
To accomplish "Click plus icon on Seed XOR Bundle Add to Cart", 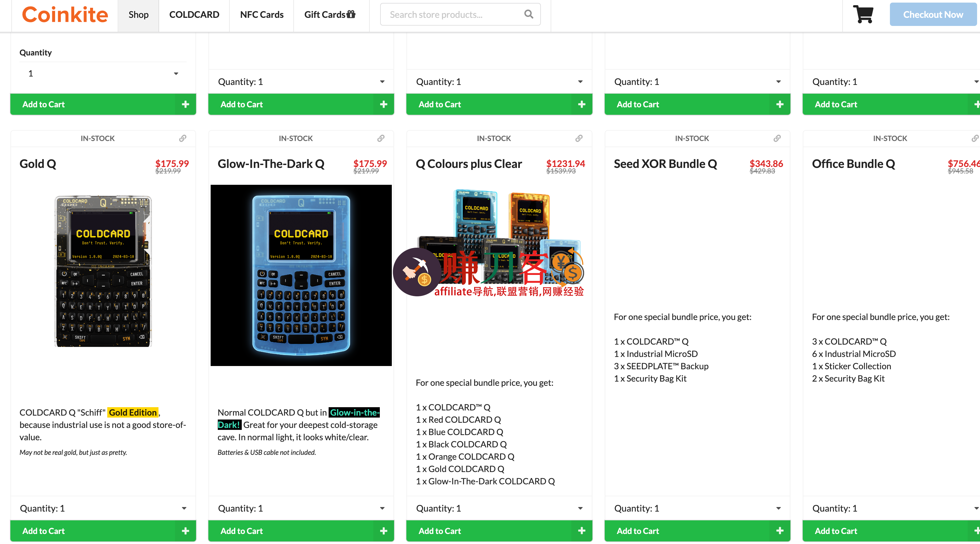I will tap(780, 531).
